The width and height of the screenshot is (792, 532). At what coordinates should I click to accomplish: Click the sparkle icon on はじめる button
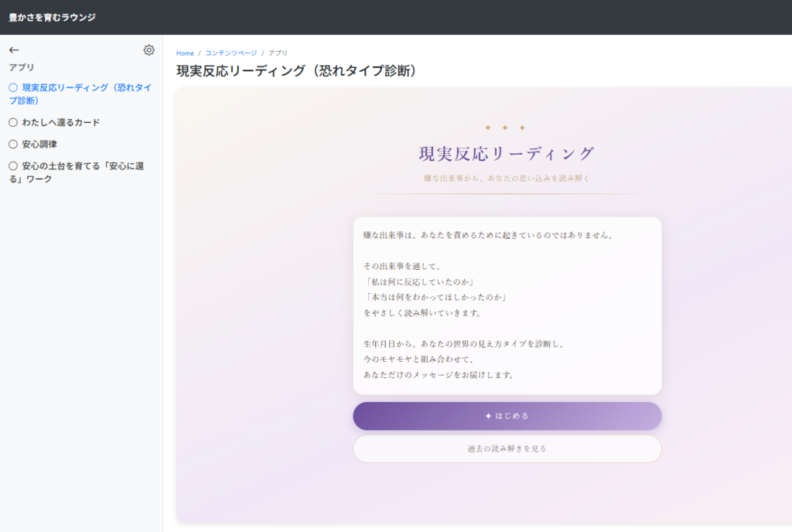pyautogui.click(x=489, y=416)
